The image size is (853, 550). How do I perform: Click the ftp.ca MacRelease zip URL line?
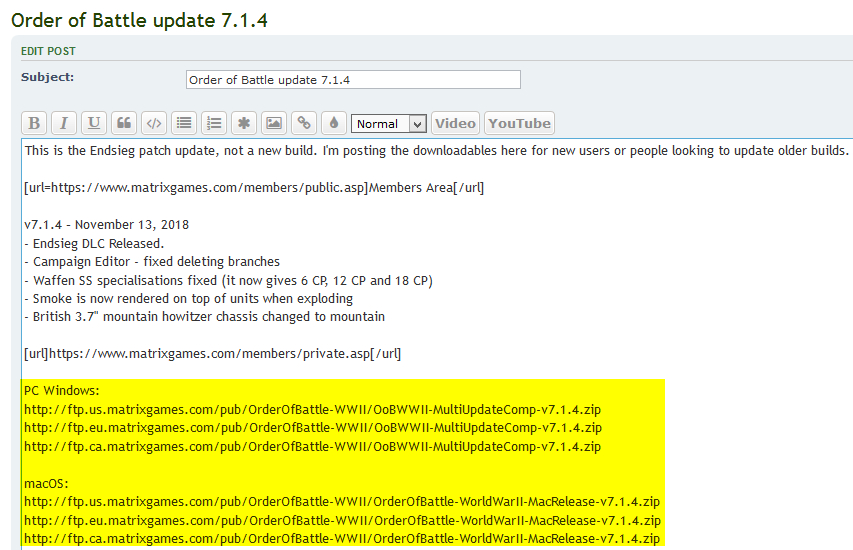(x=342, y=539)
